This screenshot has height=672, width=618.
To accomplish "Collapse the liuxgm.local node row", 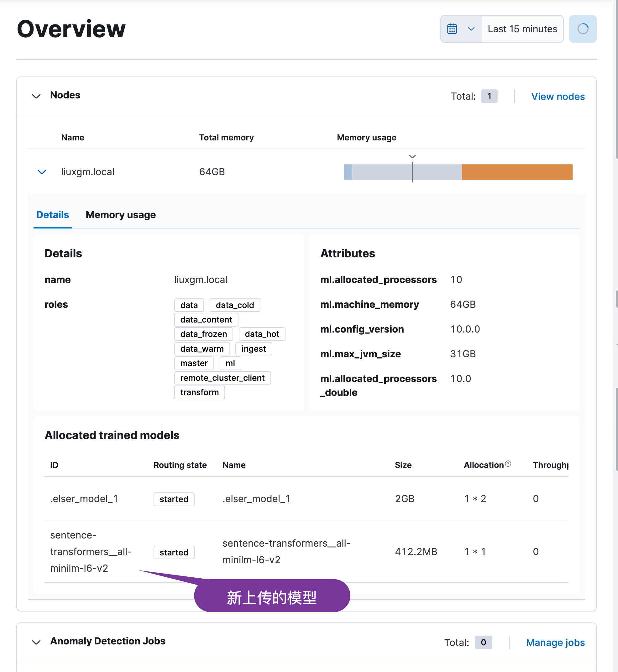I will [x=42, y=172].
